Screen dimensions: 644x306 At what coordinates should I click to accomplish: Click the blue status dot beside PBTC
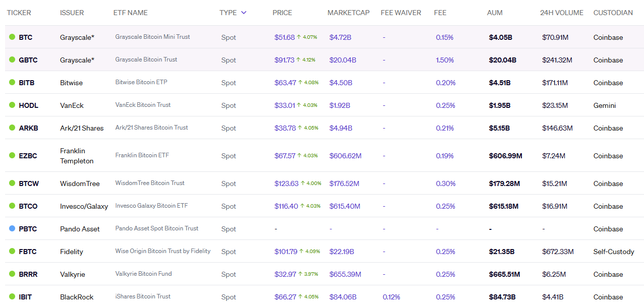click(x=12, y=228)
